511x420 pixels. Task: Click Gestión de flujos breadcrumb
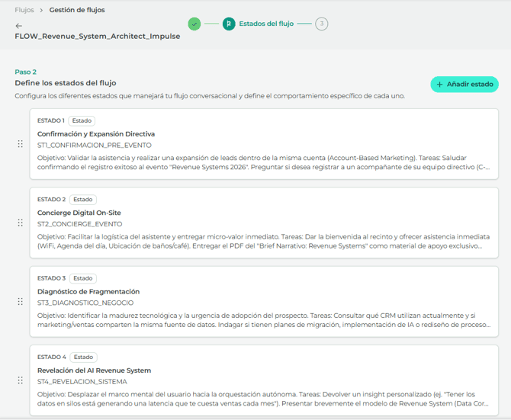click(77, 10)
